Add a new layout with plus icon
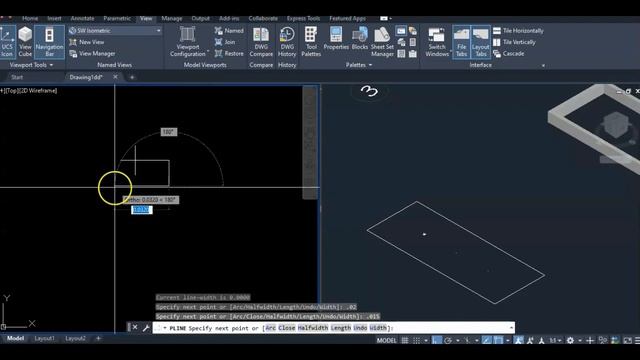640x360 pixels. pos(98,338)
